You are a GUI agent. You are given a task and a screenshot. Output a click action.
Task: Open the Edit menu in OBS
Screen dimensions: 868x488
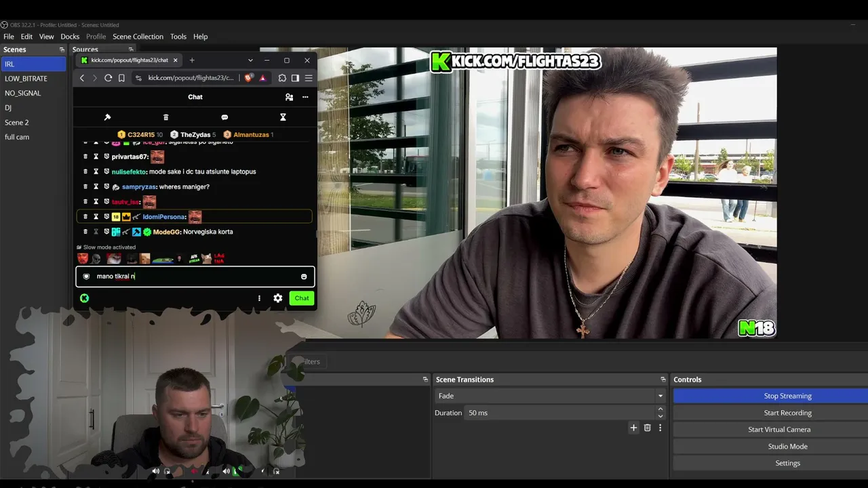(26, 37)
